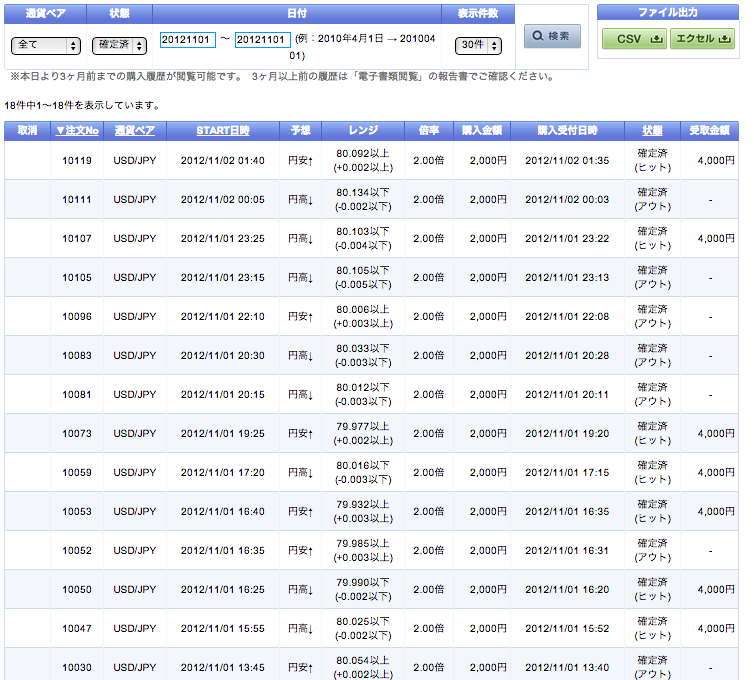Screen dimensions: 754x680
Task: Open the 通貨ペア dropdown showing 全て
Action: pos(45,46)
